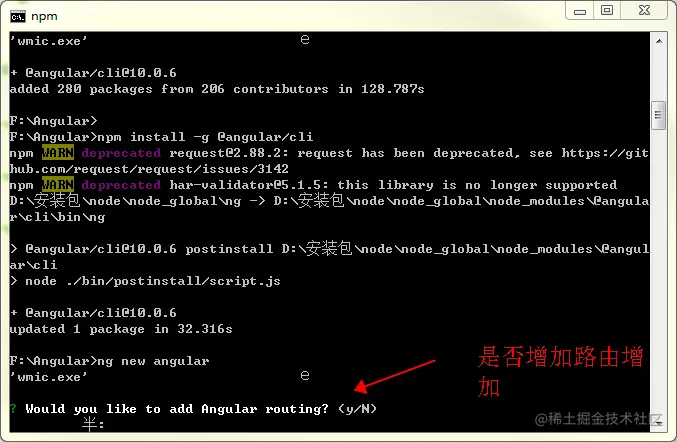Viewport: 677px width, 442px height.
Task: Click the scrollbar up arrow
Action: (659, 41)
